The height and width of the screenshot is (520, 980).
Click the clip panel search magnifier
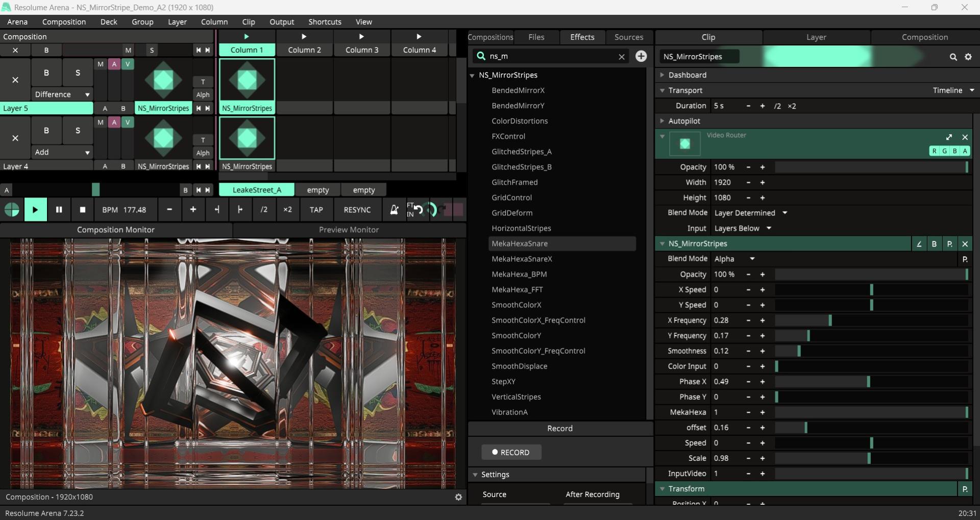953,57
